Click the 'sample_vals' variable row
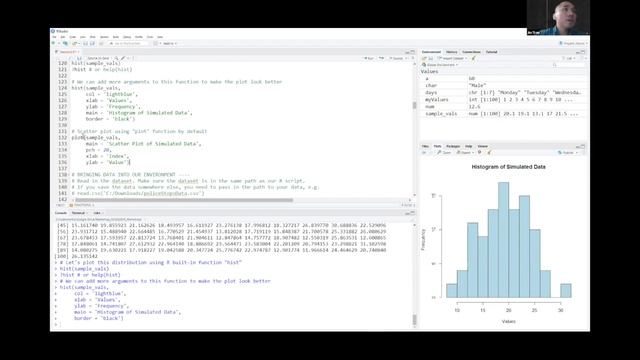 coord(504,114)
